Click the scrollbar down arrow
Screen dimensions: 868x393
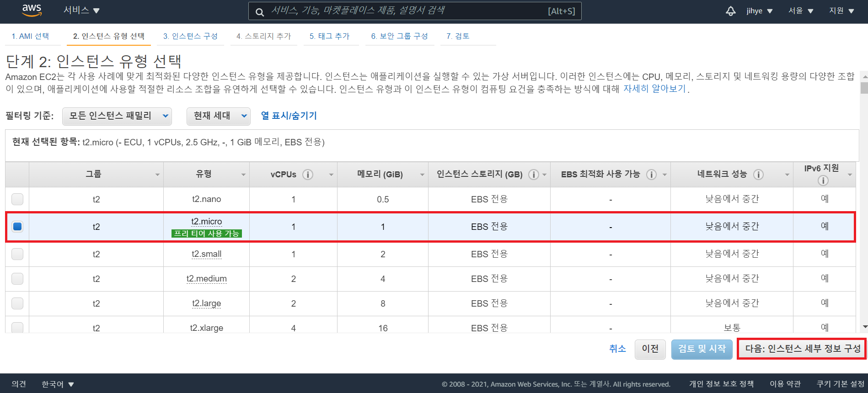pyautogui.click(x=864, y=327)
